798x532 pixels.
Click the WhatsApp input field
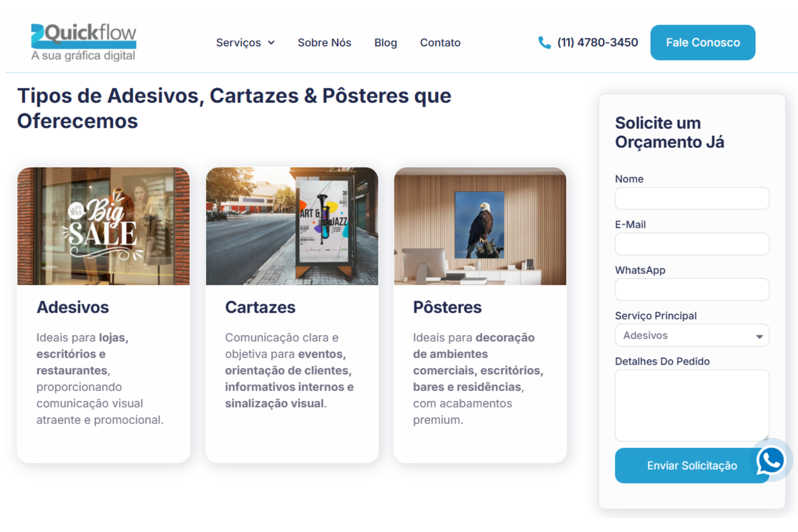point(692,290)
